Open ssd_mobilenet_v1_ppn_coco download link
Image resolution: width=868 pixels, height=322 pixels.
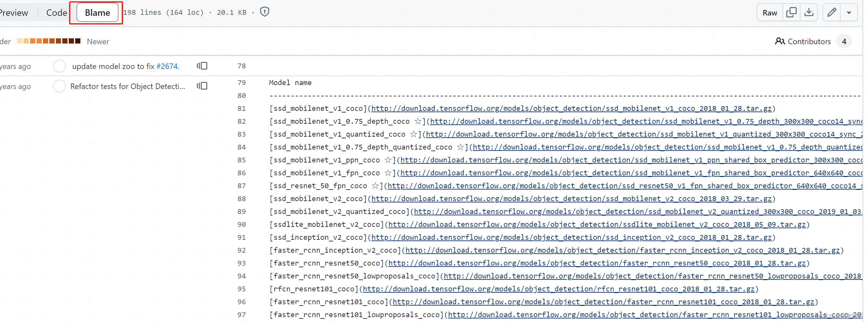[x=631, y=160]
